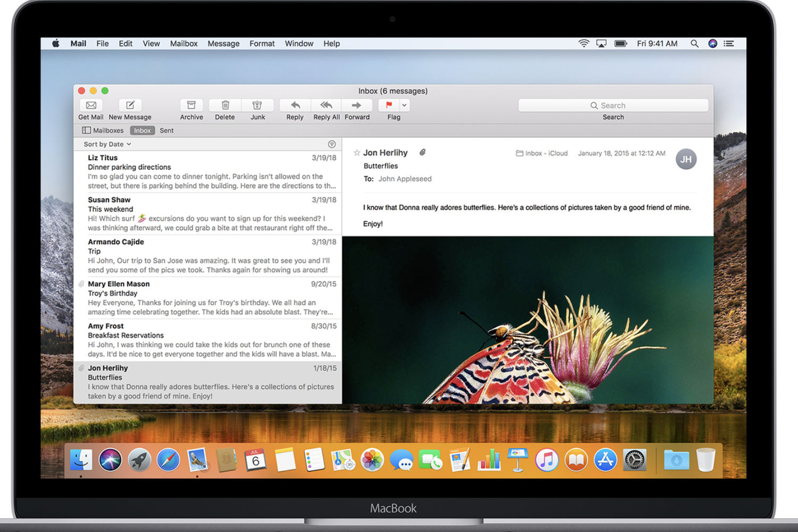798x532 pixels.
Task: Click the Siri icon in menu bar
Action: pos(713,44)
